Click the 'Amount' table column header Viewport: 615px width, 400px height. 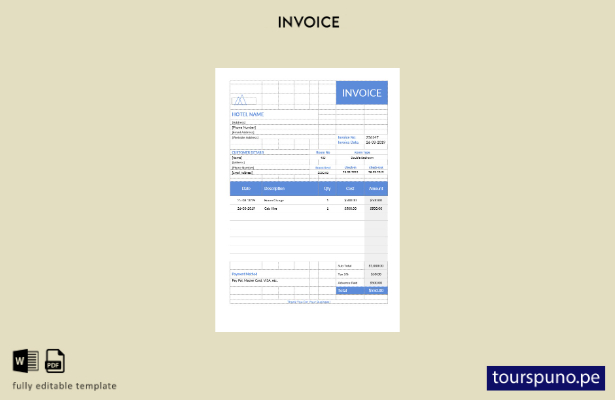376,189
